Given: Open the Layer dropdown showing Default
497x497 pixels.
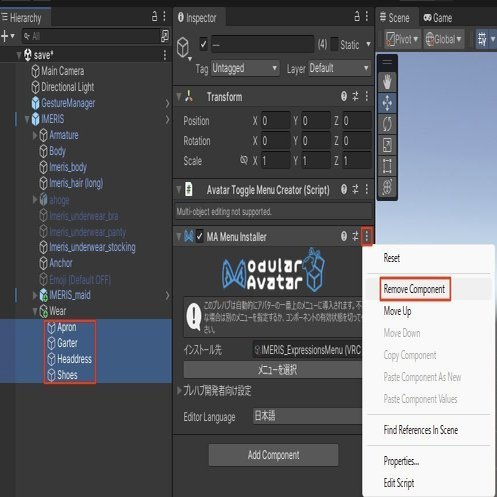Looking at the screenshot, I should click(339, 68).
